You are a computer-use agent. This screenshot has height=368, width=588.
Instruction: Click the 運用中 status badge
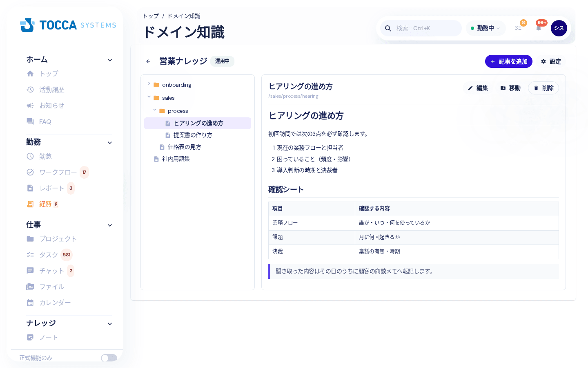click(222, 61)
